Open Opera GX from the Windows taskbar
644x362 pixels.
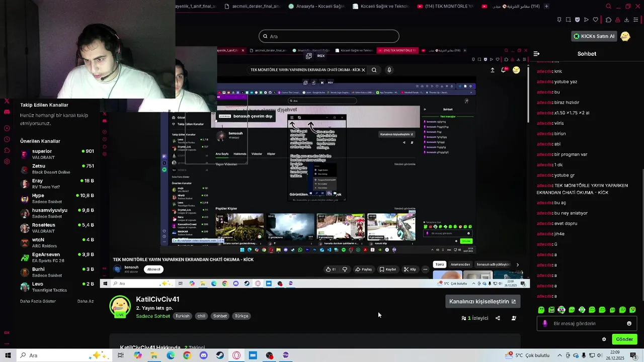click(x=236, y=355)
